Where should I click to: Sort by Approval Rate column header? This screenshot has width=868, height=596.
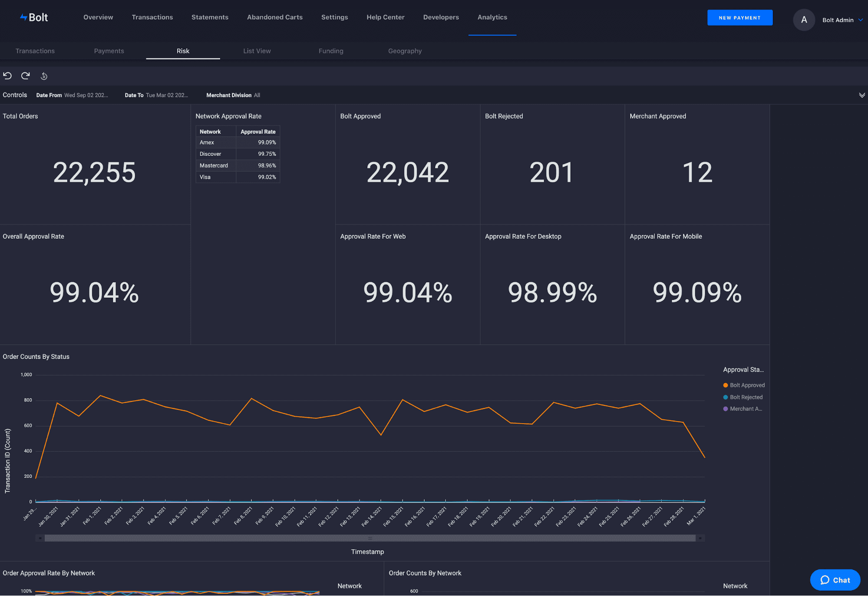258,132
